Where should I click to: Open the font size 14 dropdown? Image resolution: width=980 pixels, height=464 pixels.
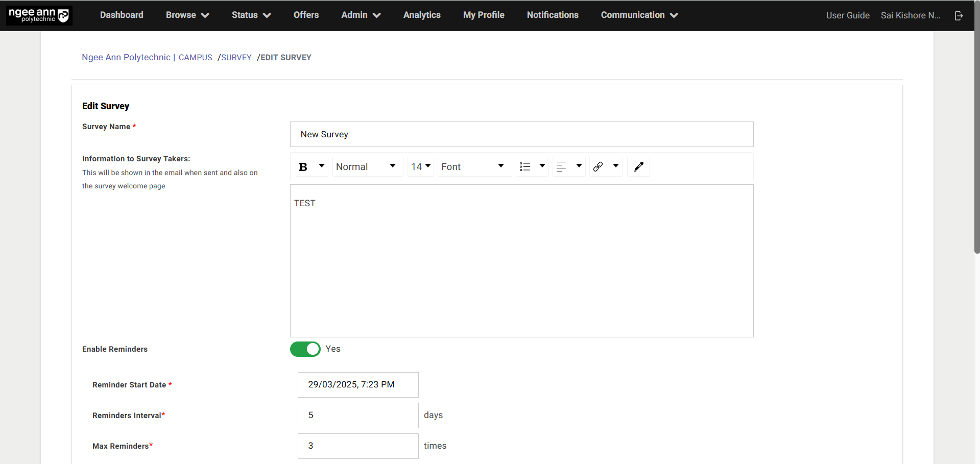coord(421,167)
